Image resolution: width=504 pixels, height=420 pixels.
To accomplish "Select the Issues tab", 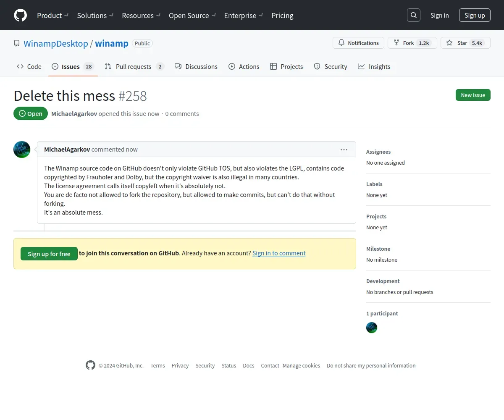I will tap(73, 66).
